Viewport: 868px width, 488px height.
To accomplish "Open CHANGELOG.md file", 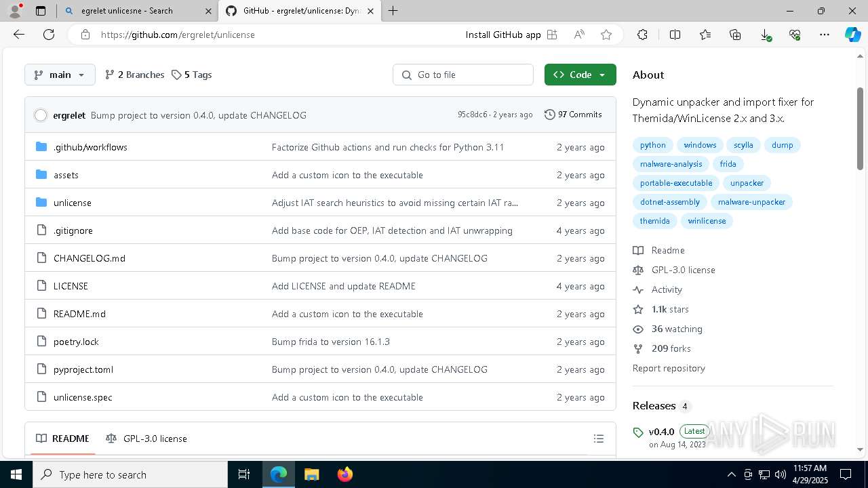I will click(90, 258).
